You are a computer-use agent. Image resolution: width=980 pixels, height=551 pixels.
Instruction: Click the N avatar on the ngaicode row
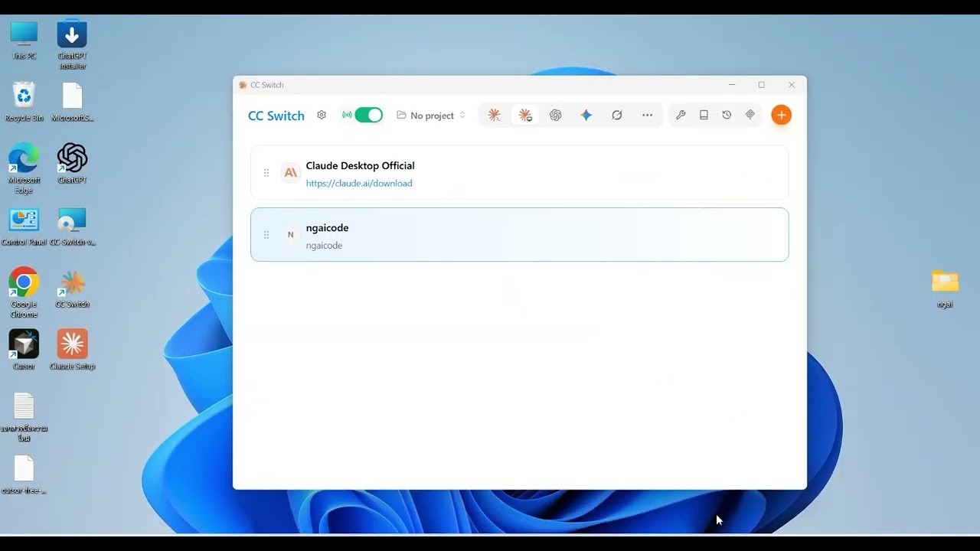[290, 235]
